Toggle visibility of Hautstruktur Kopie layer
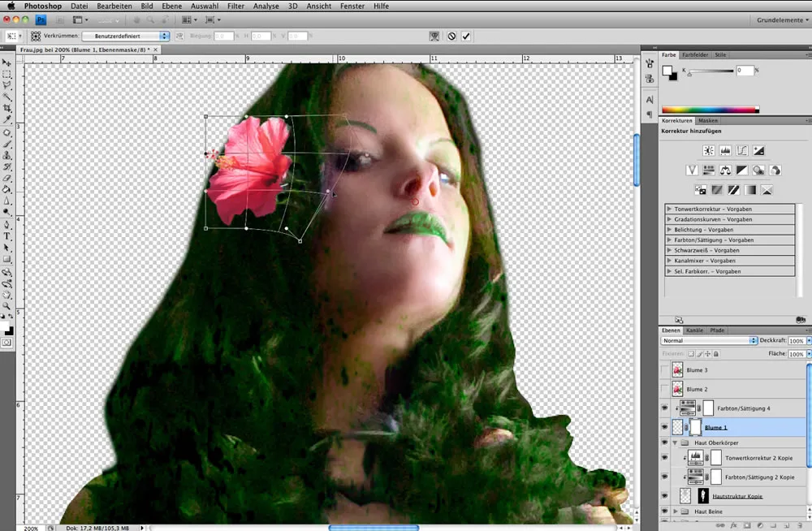The image size is (812, 531). [666, 495]
